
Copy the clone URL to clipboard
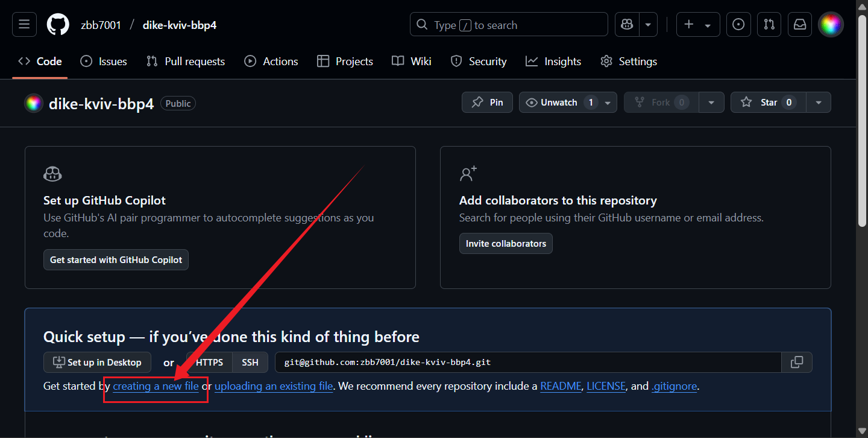[797, 363]
